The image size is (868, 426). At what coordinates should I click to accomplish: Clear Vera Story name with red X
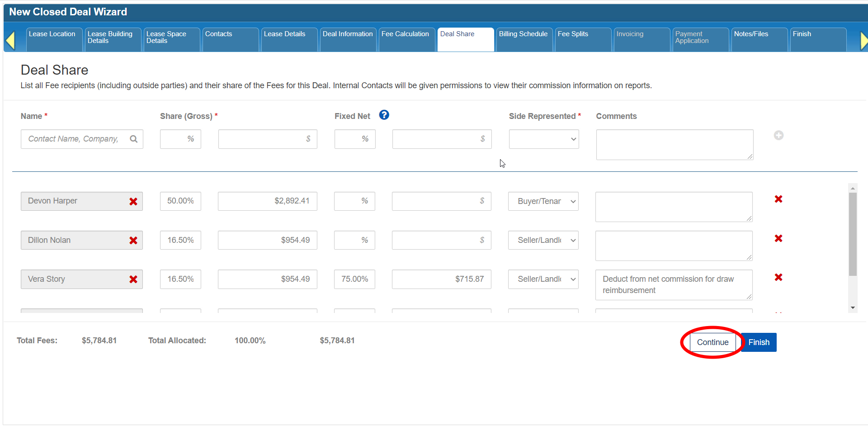(133, 279)
